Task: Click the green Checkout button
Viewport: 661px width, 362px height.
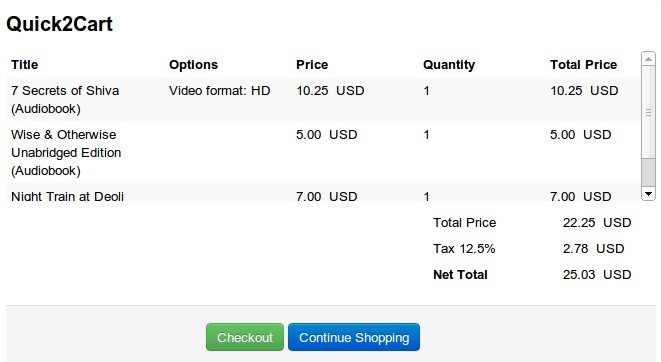Action: [245, 337]
